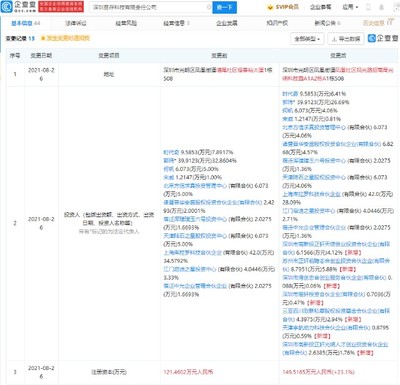Switch to the 经营风险 tab
This screenshot has height=385, width=400.
point(126,23)
